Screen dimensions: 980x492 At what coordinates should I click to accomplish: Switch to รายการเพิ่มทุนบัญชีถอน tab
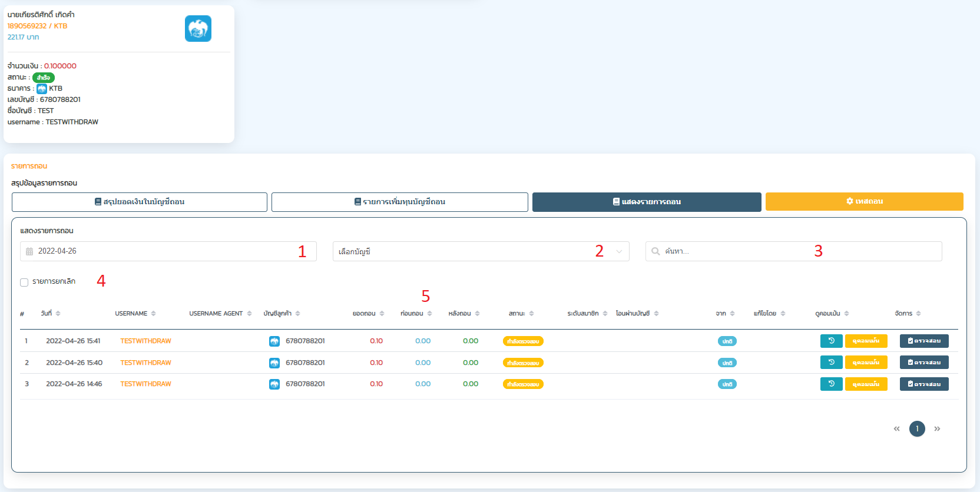(x=399, y=202)
